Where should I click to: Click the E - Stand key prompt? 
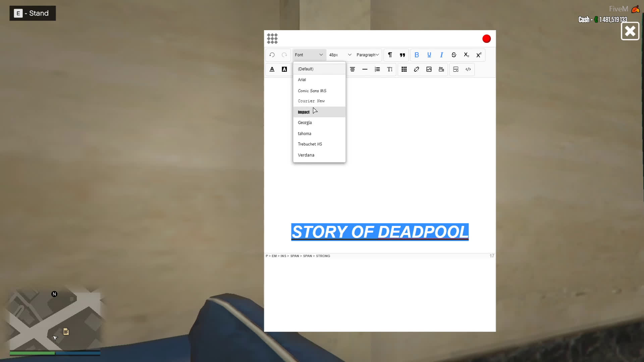click(33, 13)
